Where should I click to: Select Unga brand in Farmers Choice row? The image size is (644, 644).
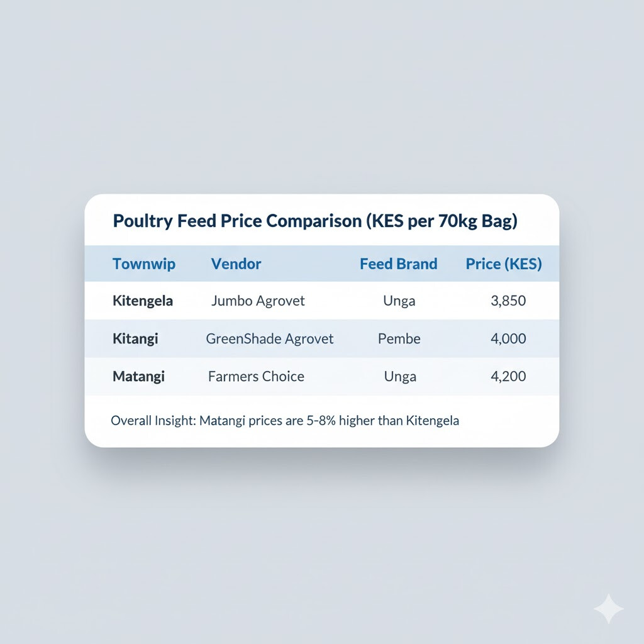[399, 376]
